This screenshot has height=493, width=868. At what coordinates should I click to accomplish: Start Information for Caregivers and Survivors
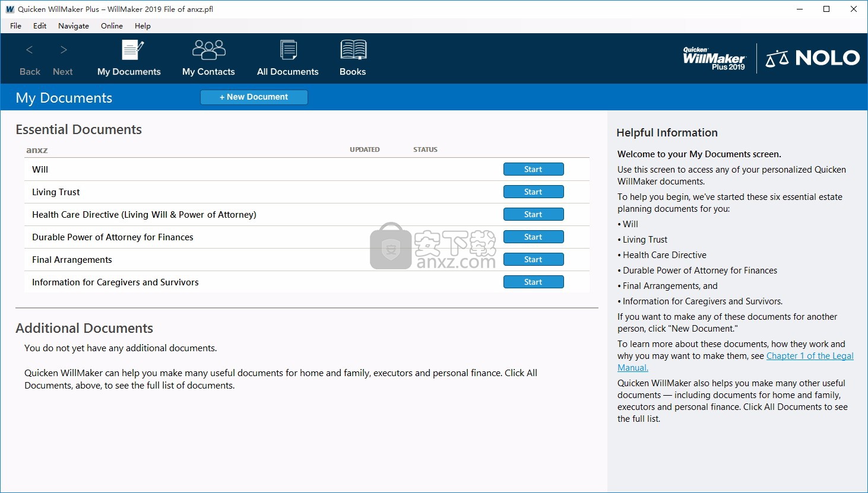533,282
